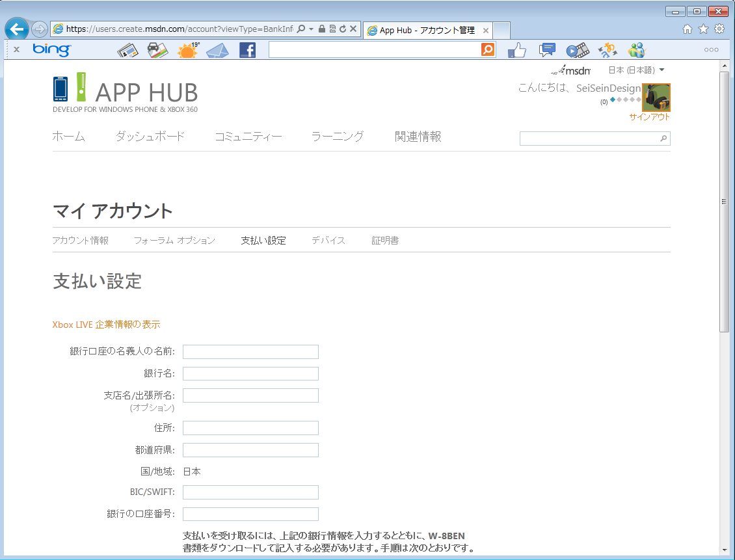Image resolution: width=735 pixels, height=560 pixels.
Task: Click the address bar search magnifier icon
Action: click(301, 29)
